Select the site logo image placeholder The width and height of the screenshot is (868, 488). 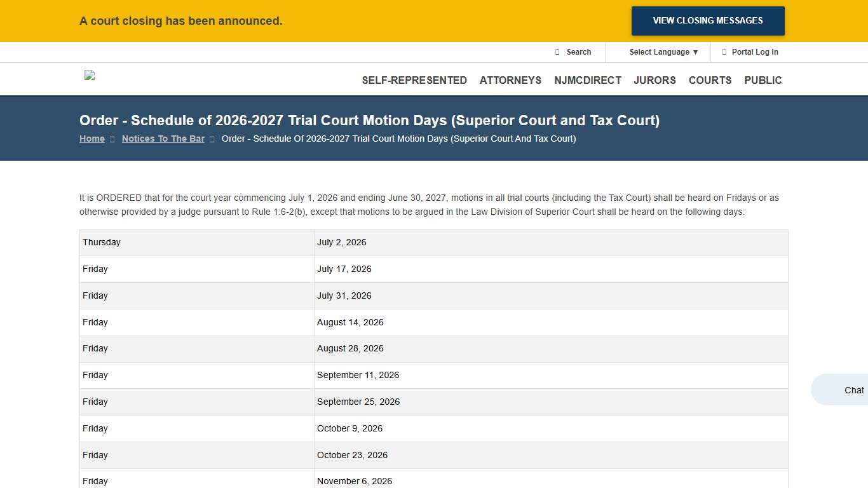click(x=89, y=76)
